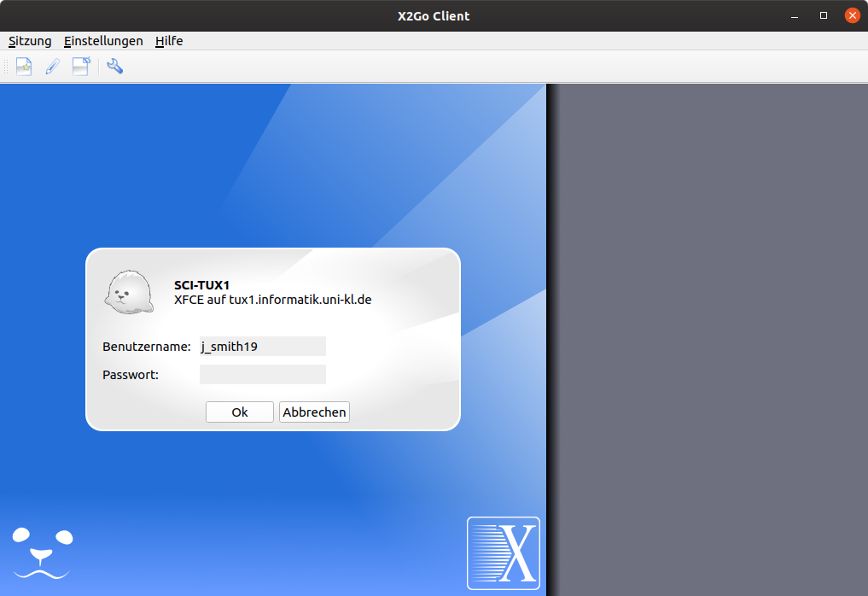Open the Sitzung menu
Viewport: 868px width, 596px height.
pos(30,41)
